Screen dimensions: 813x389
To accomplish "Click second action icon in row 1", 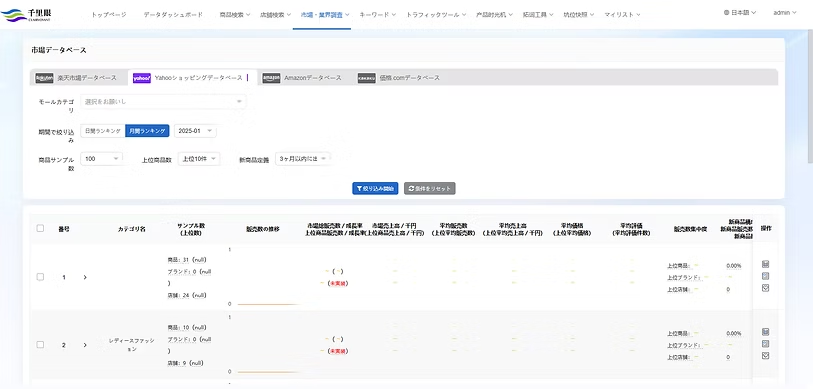I will point(765,276).
